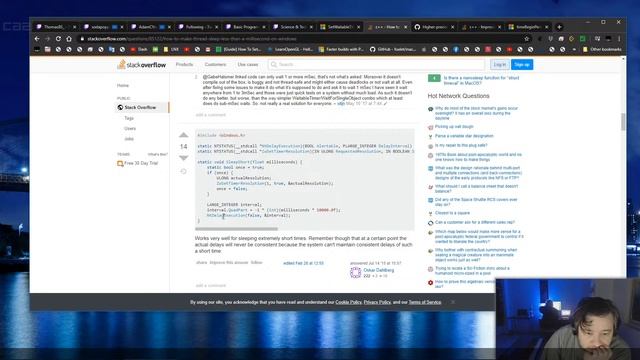Click the Free 30 Day Trial link
The height and width of the screenshot is (360, 640).
pyautogui.click(x=141, y=163)
